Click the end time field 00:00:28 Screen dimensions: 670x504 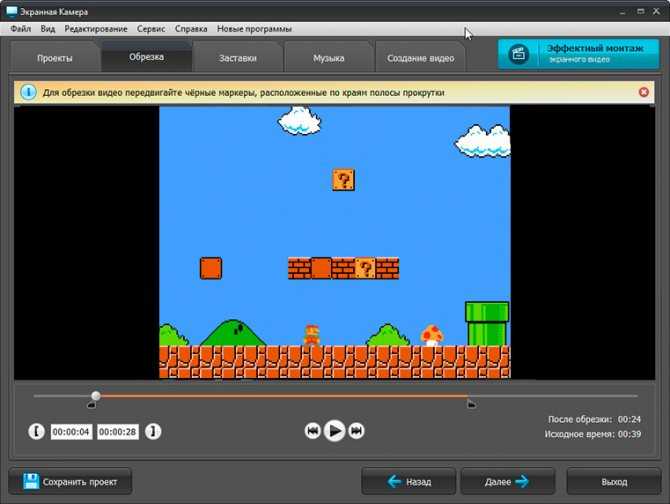(x=118, y=432)
